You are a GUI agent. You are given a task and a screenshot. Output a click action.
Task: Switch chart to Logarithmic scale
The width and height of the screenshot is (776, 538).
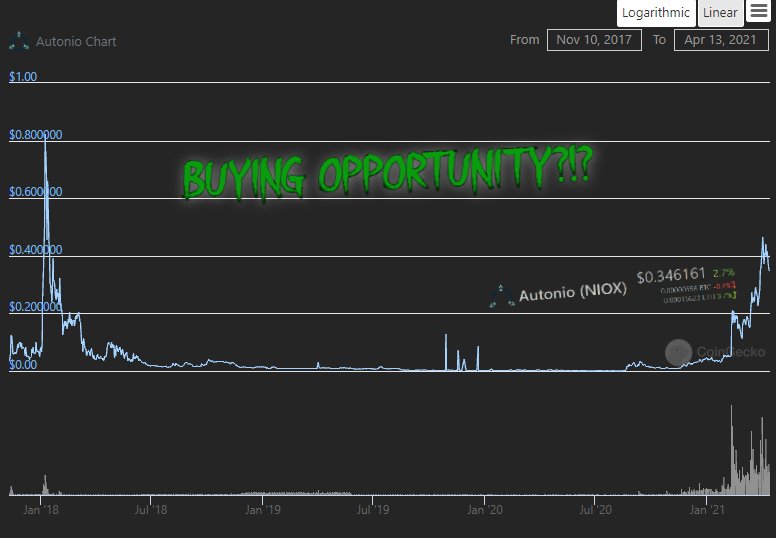(656, 13)
